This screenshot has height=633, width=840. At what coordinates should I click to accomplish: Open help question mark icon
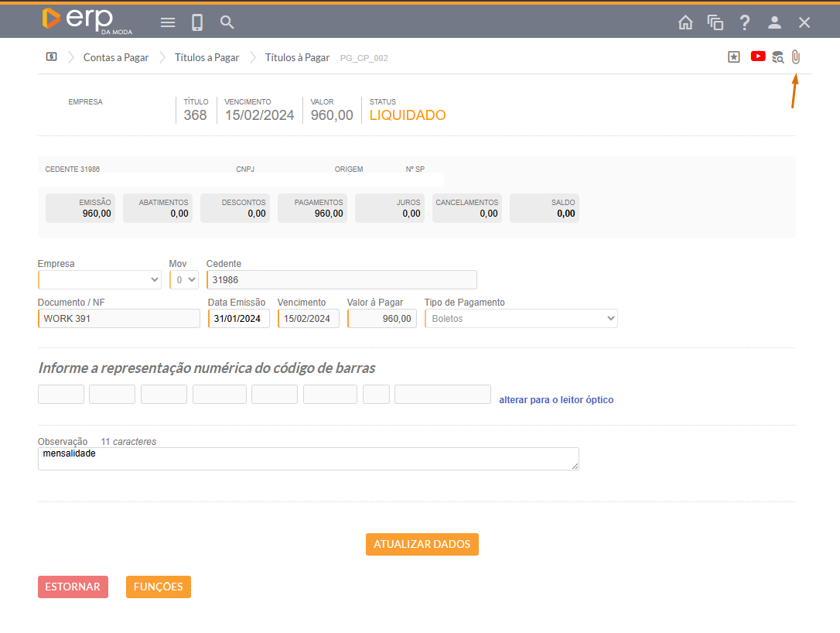(x=745, y=22)
